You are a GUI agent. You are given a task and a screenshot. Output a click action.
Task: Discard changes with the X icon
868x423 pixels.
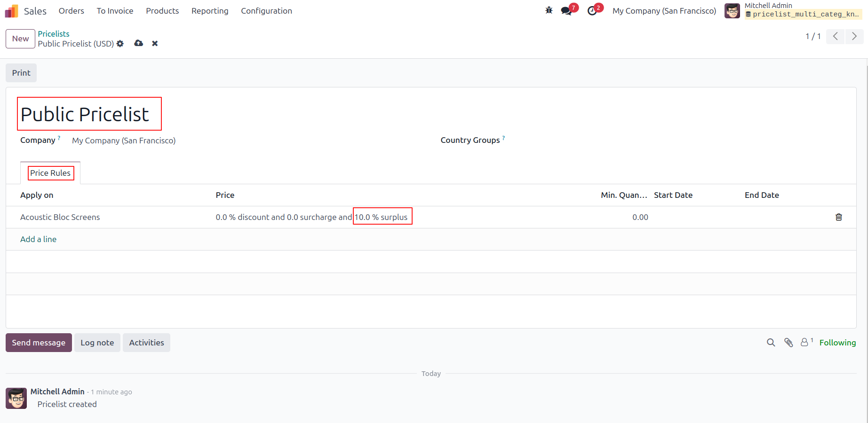coord(155,44)
